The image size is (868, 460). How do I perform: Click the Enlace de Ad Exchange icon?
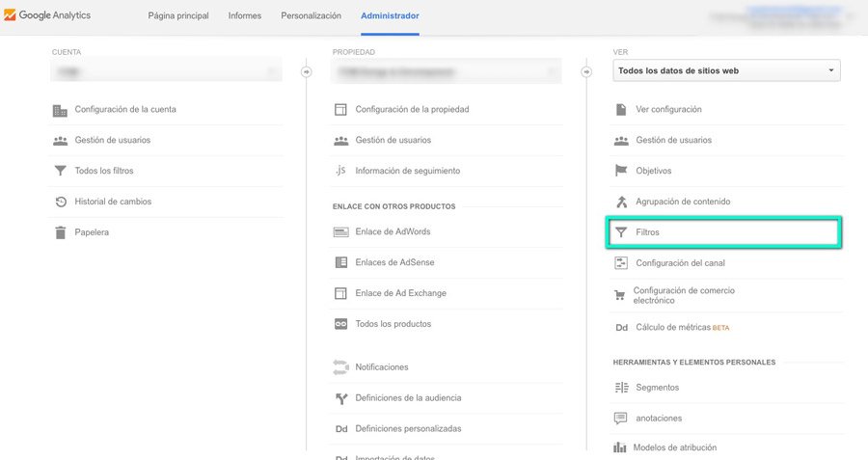(340, 293)
